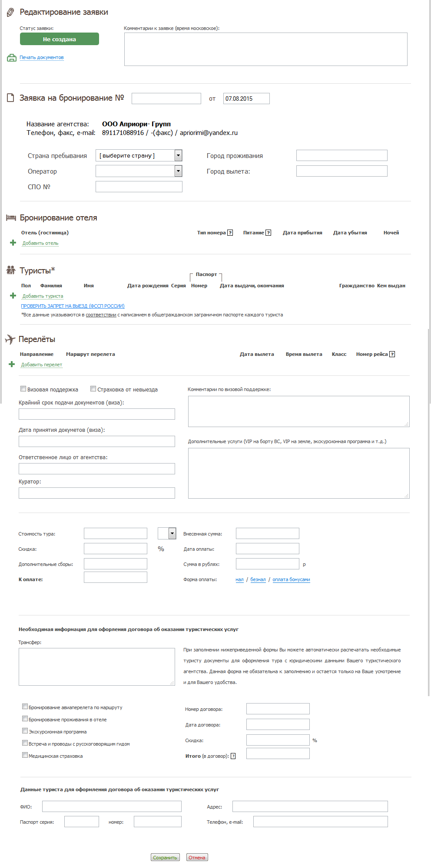Click the Итого (в договор) help icon
This screenshot has height=868, width=431.
pyautogui.click(x=233, y=756)
